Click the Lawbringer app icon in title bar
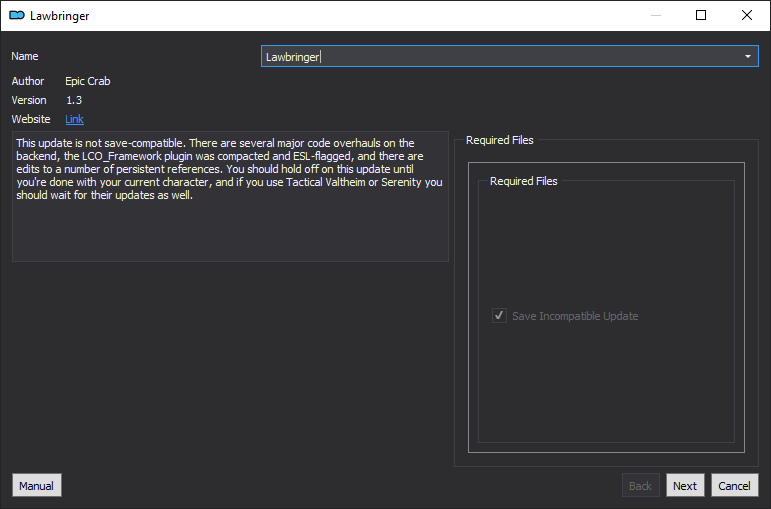771x509 pixels. point(17,16)
